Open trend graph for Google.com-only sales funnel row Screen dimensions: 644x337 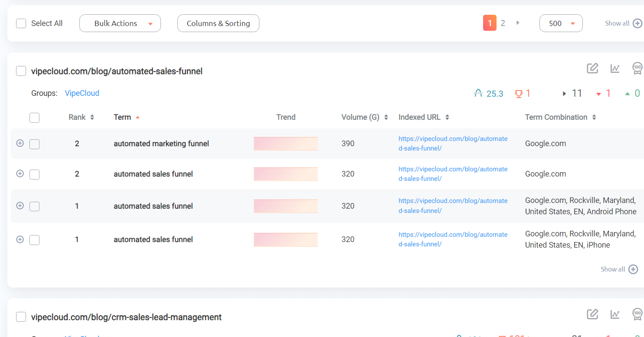pyautogui.click(x=286, y=174)
